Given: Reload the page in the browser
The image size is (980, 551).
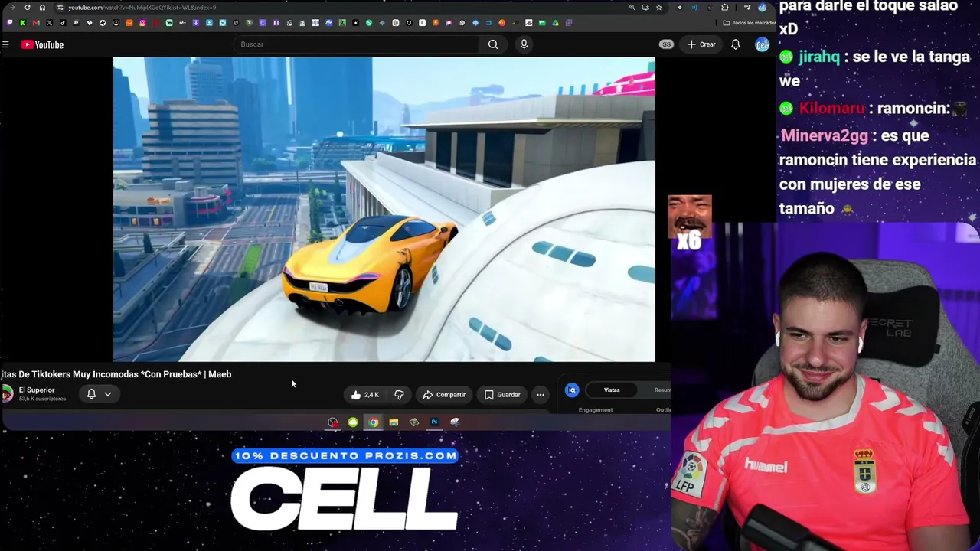Looking at the screenshot, I should (x=28, y=8).
